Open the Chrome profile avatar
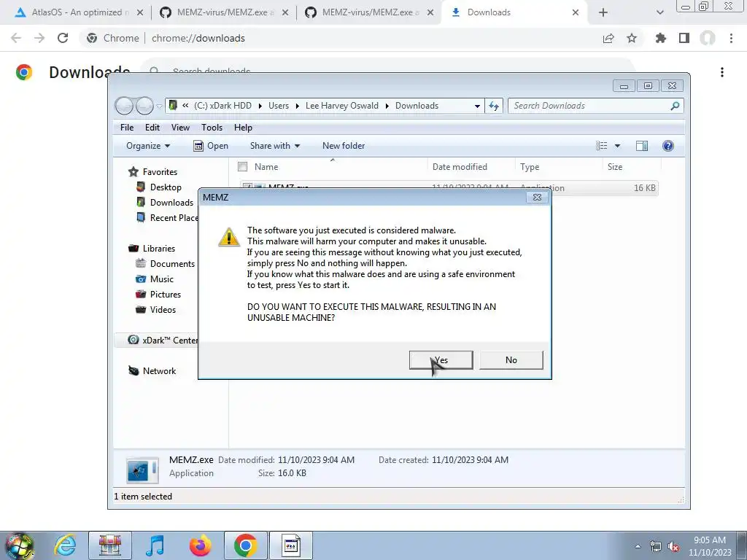747x560 pixels. [x=708, y=38]
